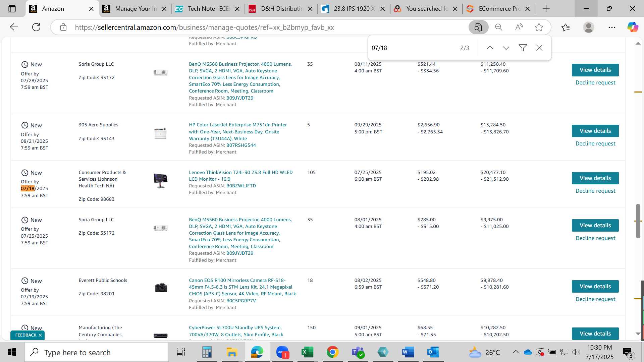This screenshot has width=644, height=362.
Task: Decline the Lenovo ThinkVision request
Action: (x=595, y=191)
